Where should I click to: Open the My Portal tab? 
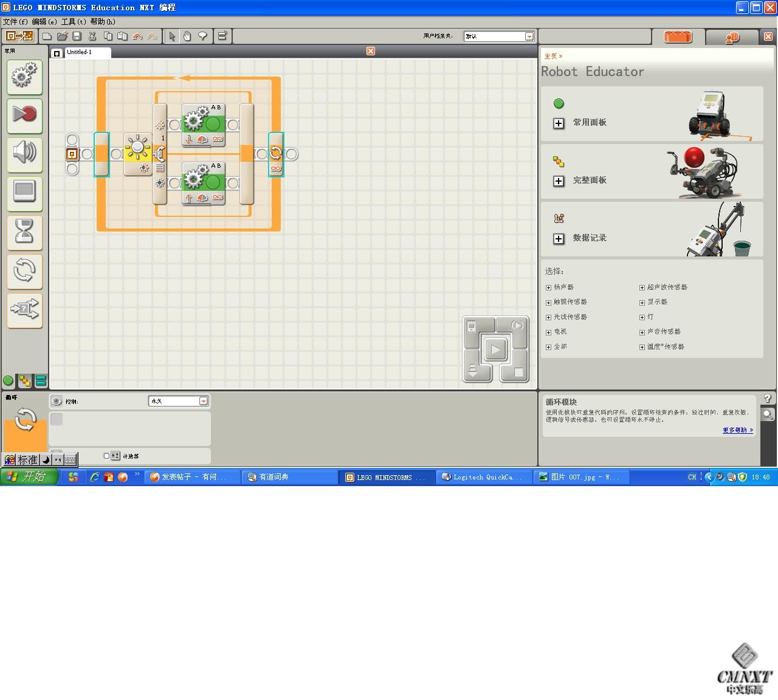732,37
